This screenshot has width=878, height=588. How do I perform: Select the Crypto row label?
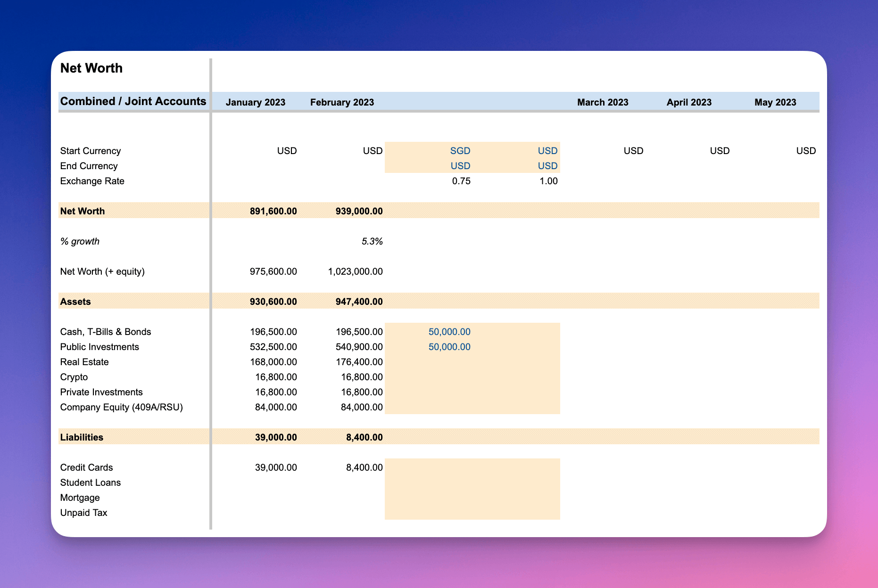pos(74,377)
